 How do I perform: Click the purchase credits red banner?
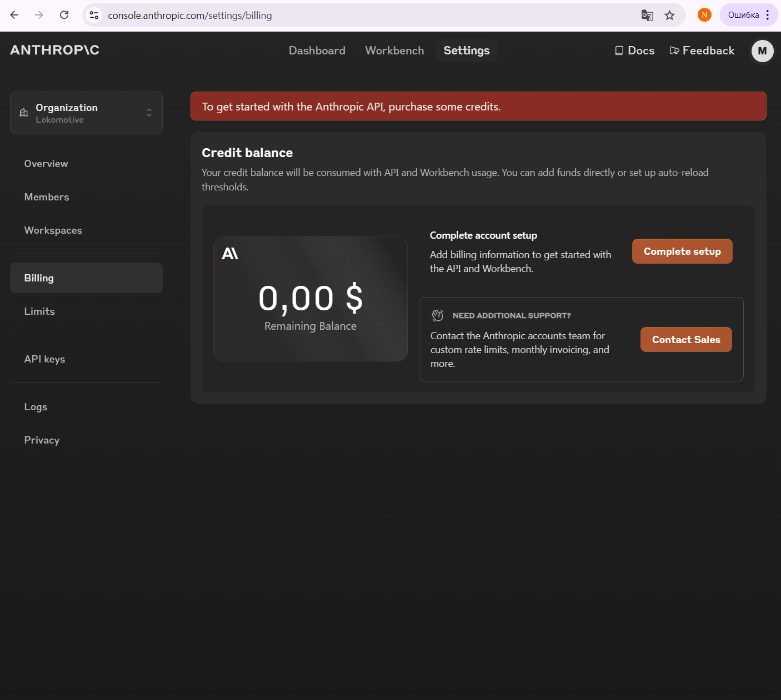coord(478,106)
